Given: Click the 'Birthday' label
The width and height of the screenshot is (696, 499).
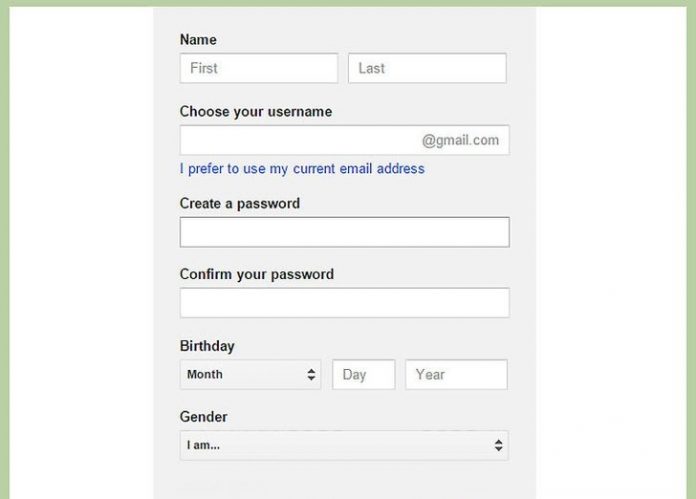Looking at the screenshot, I should [x=207, y=346].
